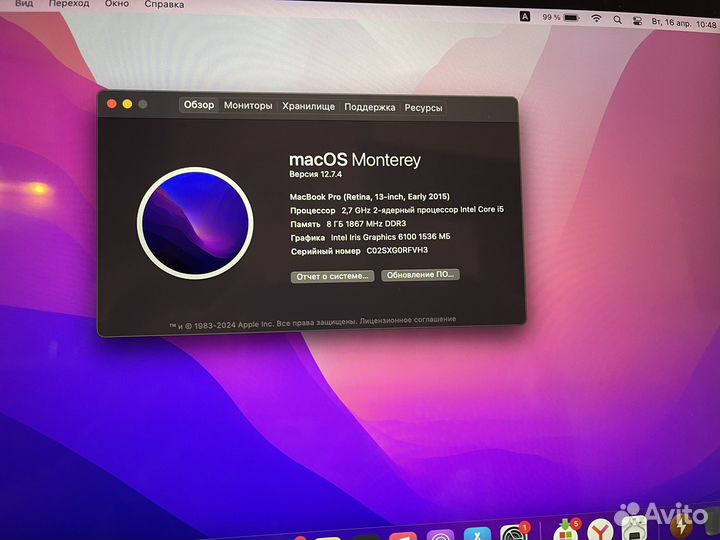Click the battery icon in menu bar
Viewport: 720px width, 540px height.
(572, 17)
